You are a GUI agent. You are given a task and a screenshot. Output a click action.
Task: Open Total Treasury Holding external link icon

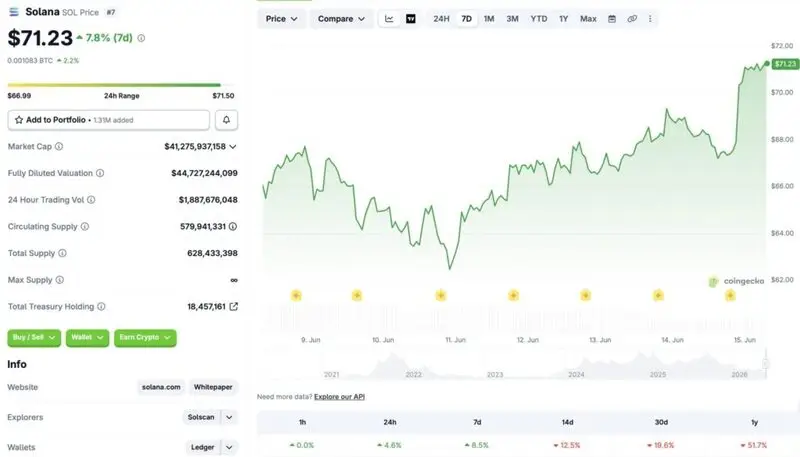coord(234,307)
